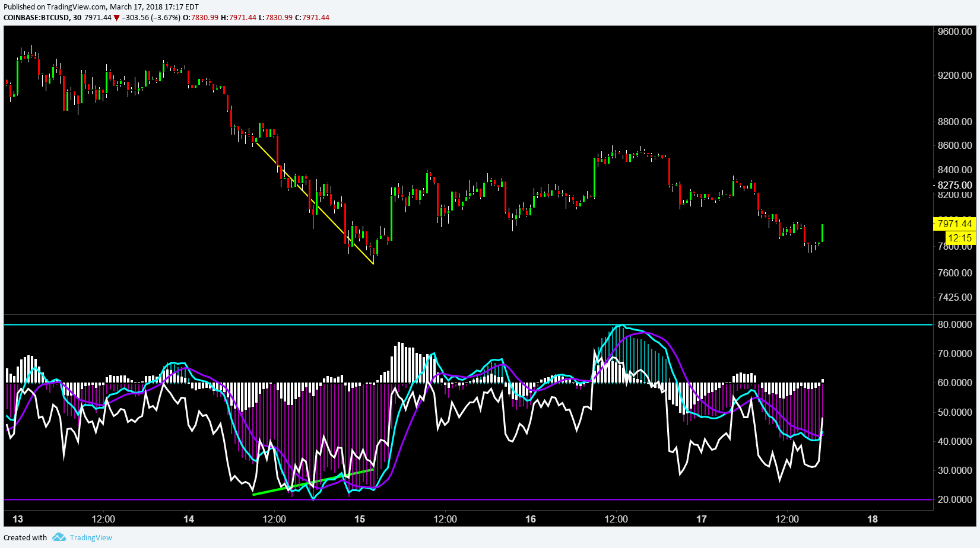Click date label 16 on time axis

[x=531, y=520]
